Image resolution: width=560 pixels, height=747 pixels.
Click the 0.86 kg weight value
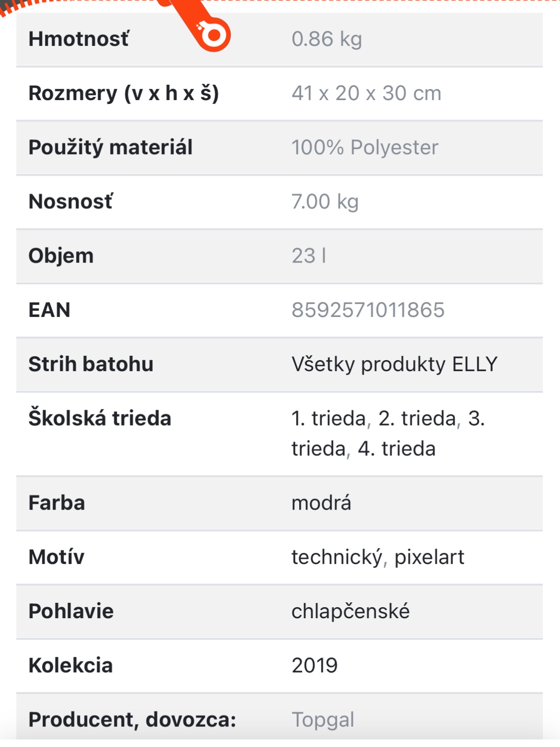326,39
